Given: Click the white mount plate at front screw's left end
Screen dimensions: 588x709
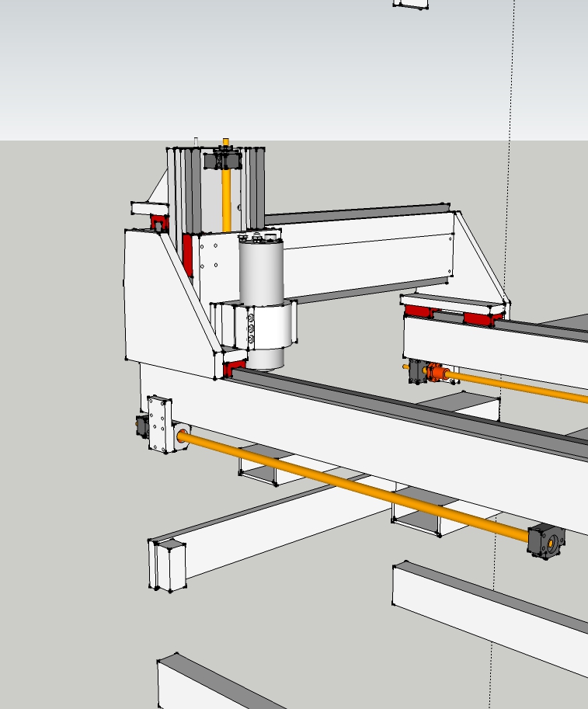Looking at the screenshot, I should (161, 423).
